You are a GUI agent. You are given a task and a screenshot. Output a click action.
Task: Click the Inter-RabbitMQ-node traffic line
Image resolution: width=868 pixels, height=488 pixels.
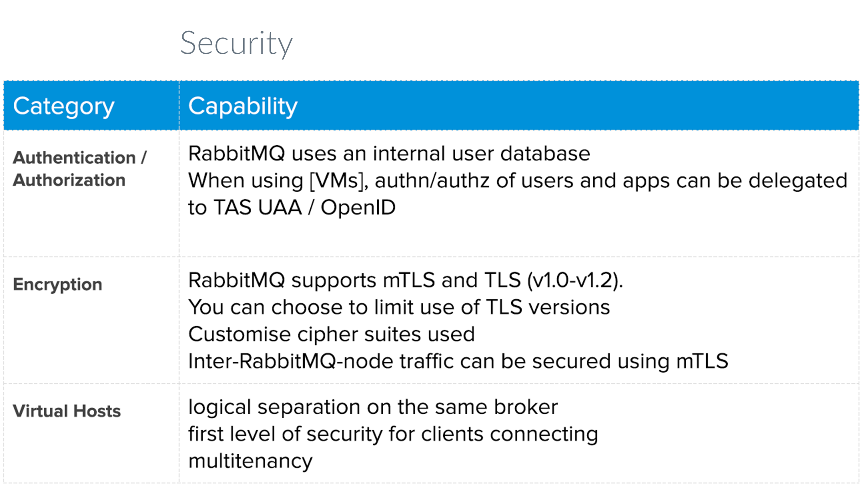tap(458, 361)
